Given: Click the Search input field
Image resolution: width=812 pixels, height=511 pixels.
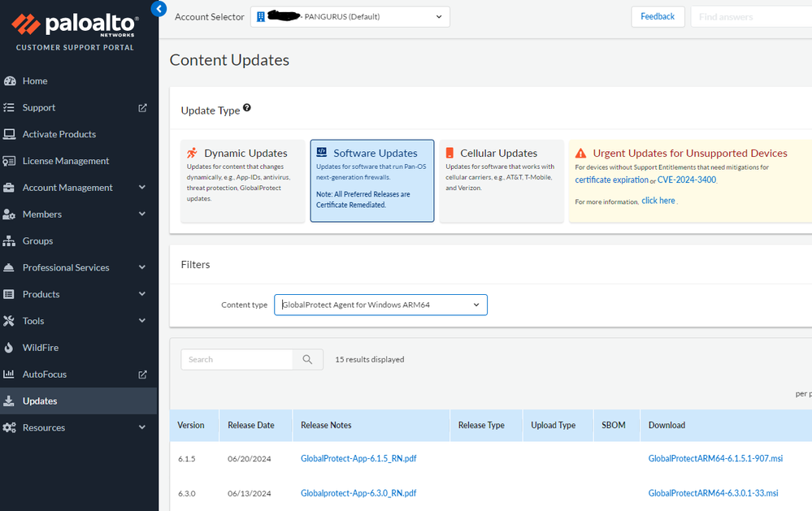Looking at the screenshot, I should pyautogui.click(x=237, y=359).
